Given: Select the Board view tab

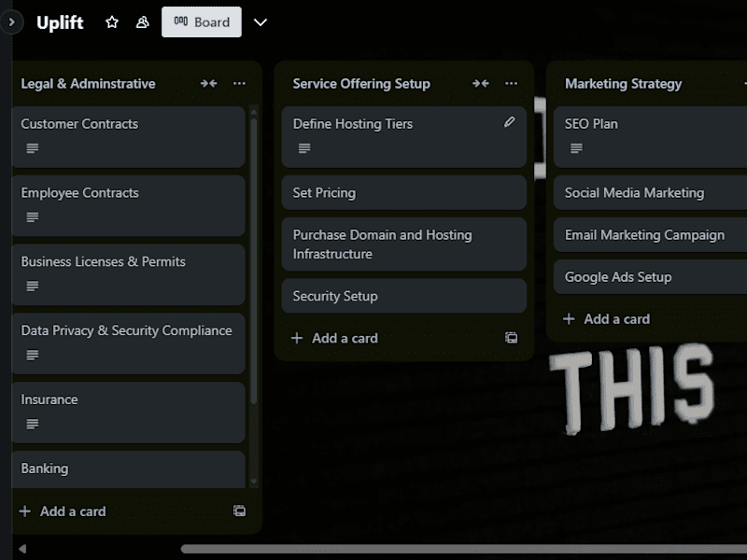Looking at the screenshot, I should coord(202,21).
